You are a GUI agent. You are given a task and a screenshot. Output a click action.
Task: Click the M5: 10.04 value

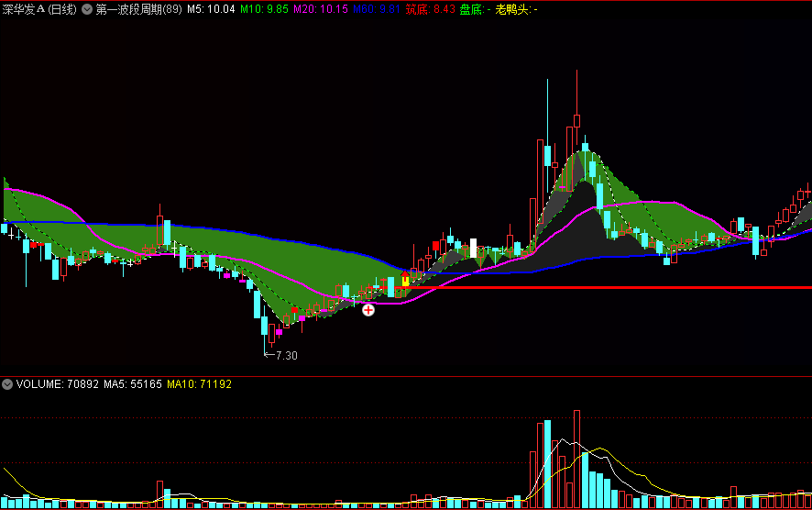(x=211, y=9)
